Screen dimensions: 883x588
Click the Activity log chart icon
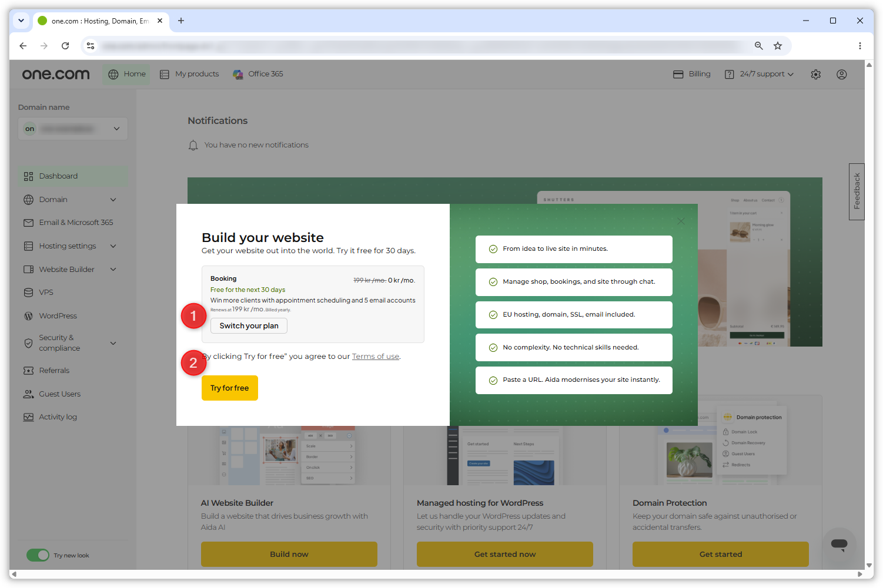pos(28,417)
